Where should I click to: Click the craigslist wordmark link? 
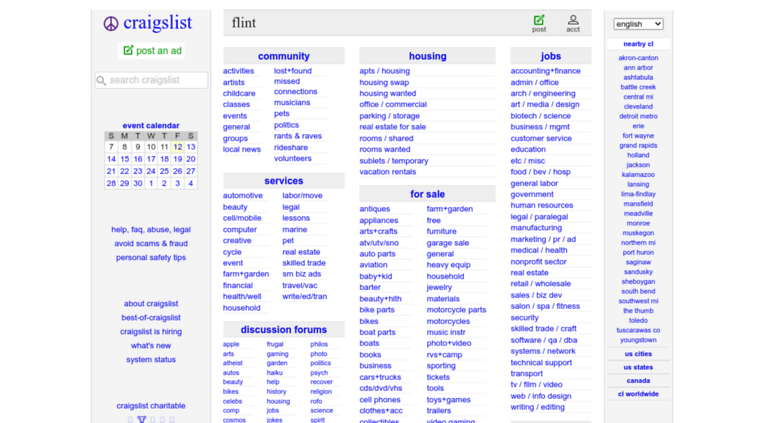(x=158, y=23)
